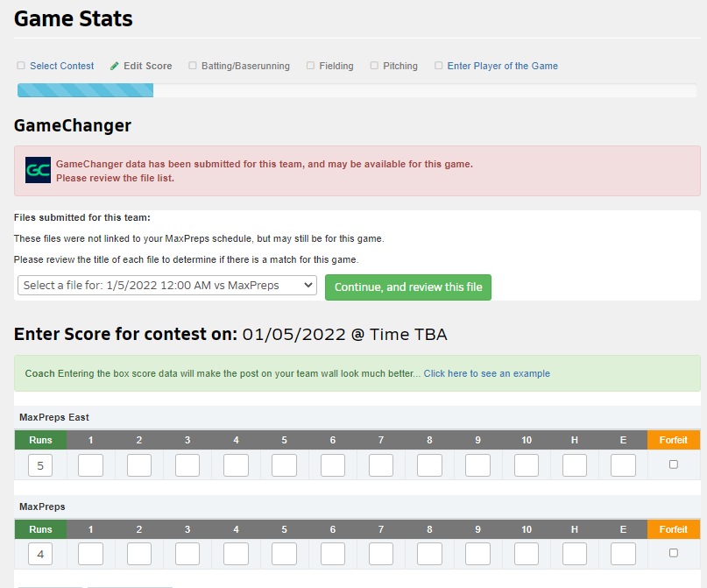
Task: Focus the MaxPreps team inning 5 field
Action: coord(284,554)
